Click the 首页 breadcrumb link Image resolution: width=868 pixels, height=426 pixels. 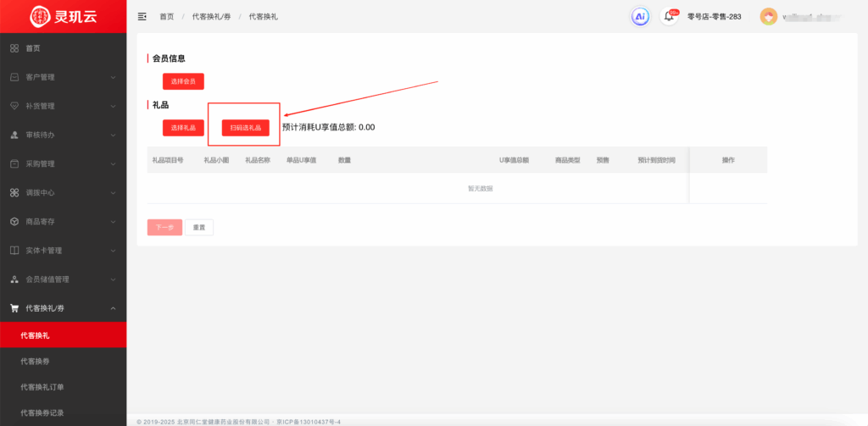167,16
